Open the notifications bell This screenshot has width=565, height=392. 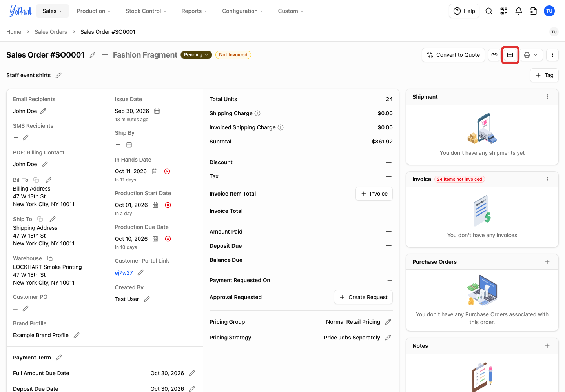point(519,11)
